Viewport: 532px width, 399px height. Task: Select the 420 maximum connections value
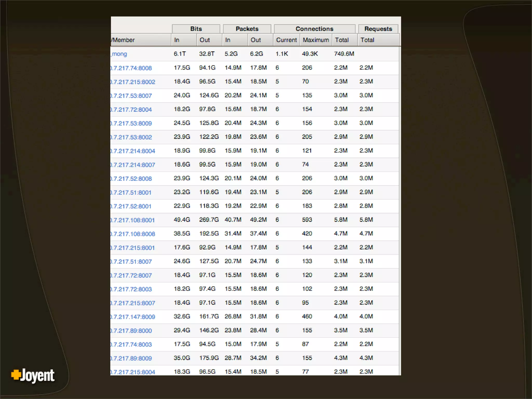[307, 234]
